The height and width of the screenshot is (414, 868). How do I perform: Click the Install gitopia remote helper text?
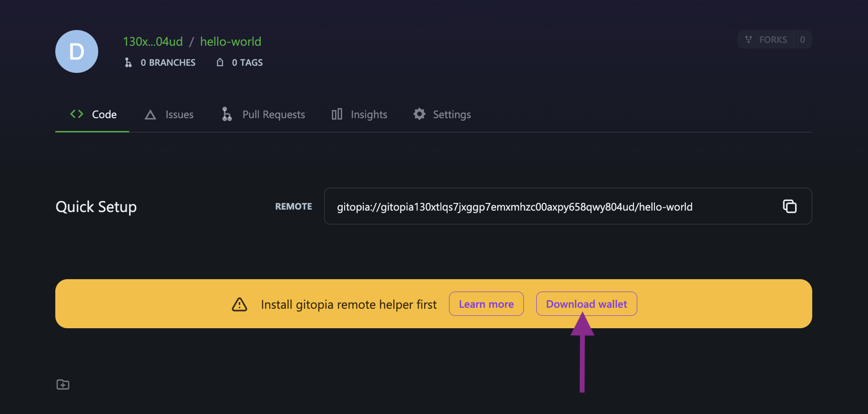pos(349,304)
